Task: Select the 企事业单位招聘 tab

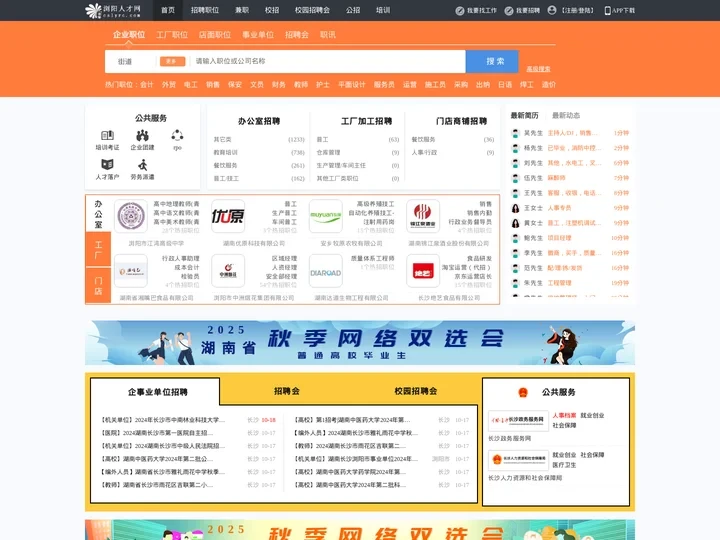Action: click(x=158, y=392)
